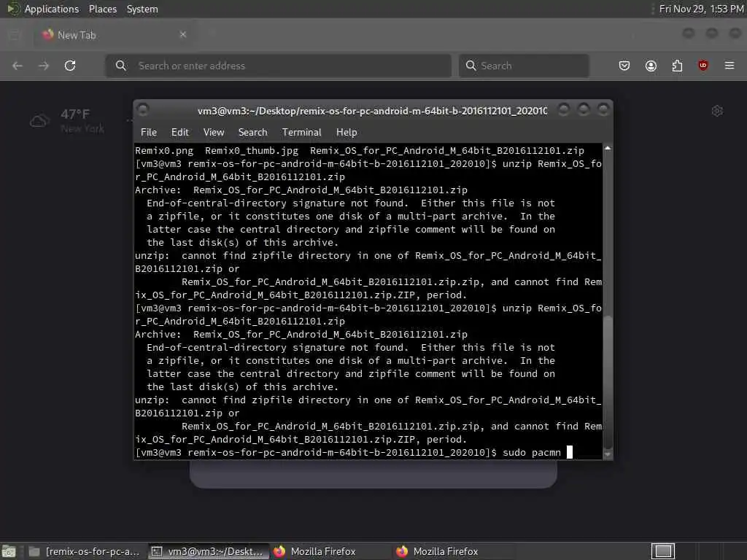Close the New Tab tab
This screenshot has height=560, width=747.
[x=183, y=34]
